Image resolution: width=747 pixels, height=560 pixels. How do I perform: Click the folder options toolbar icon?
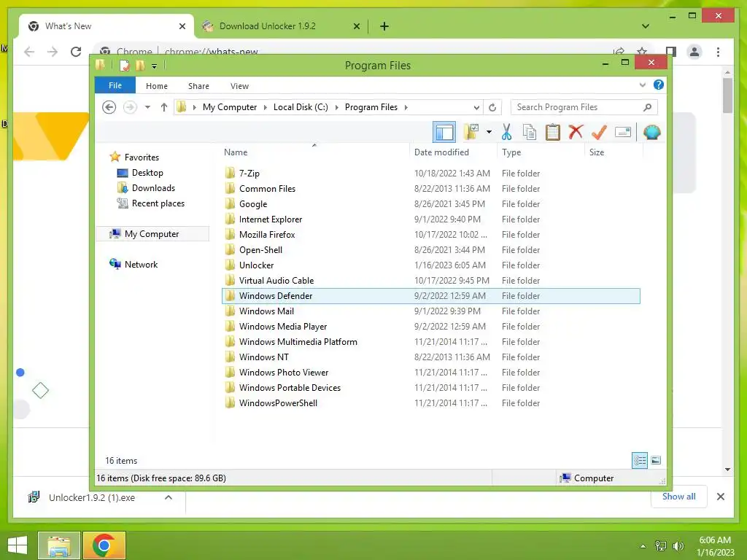point(471,132)
